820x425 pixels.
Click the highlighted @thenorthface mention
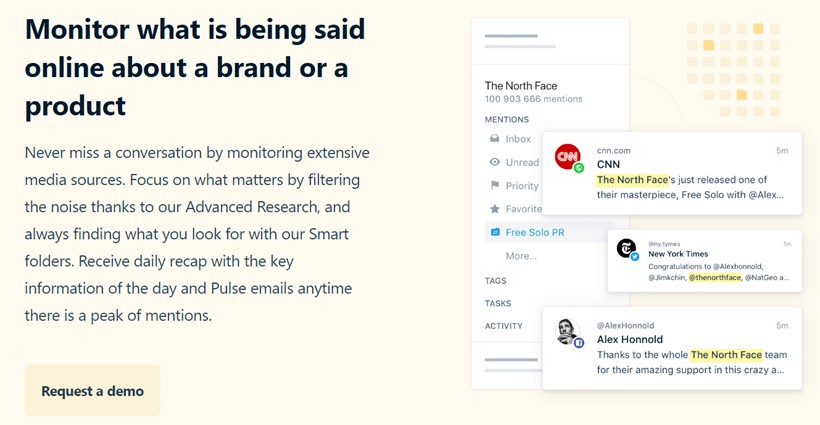pyautogui.click(x=715, y=278)
